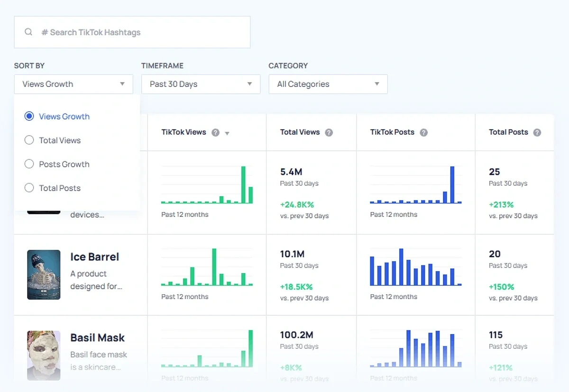
Task: Click the Total Posts help icon
Action: click(537, 133)
